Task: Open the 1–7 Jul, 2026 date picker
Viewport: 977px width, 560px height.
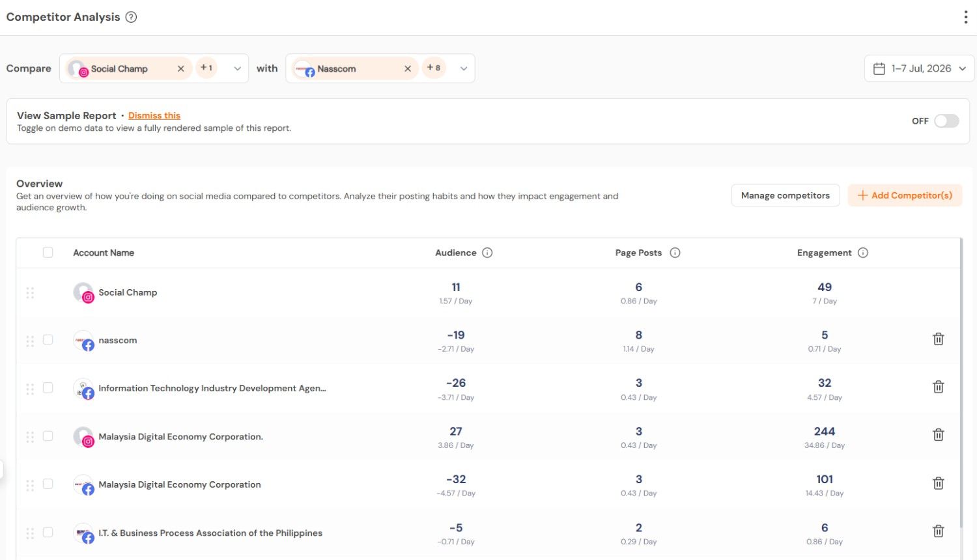Action: click(x=919, y=68)
